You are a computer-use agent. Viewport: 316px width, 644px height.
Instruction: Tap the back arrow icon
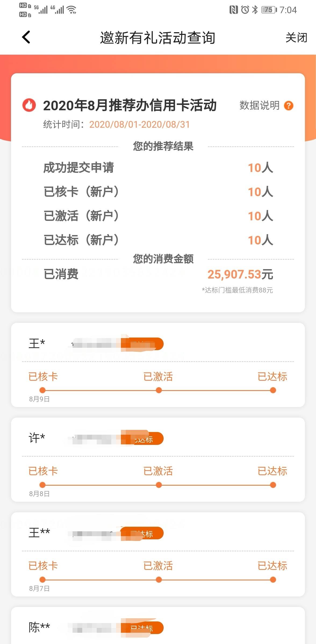[x=26, y=37]
